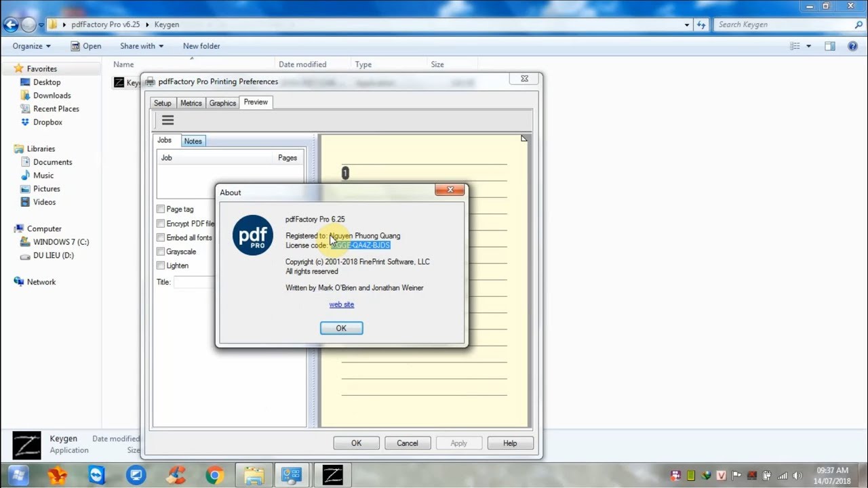
Task: Open Downloads in Favorites sidebar
Action: 52,96
